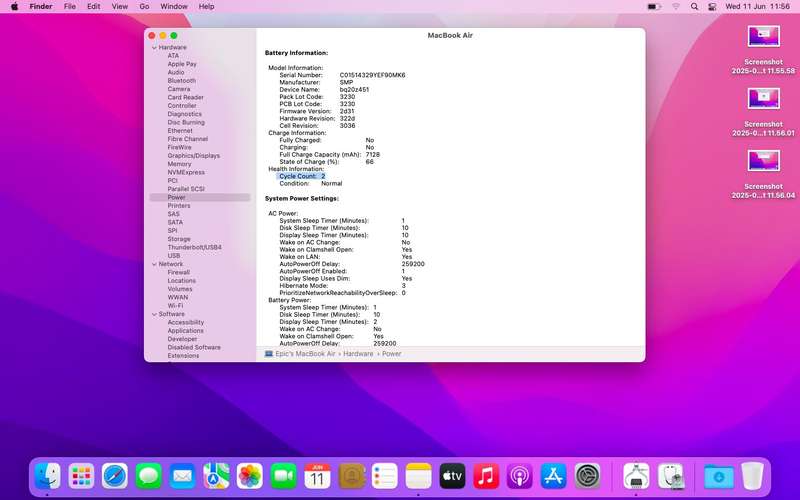Collapse the Software section in sidebar

pos(154,314)
